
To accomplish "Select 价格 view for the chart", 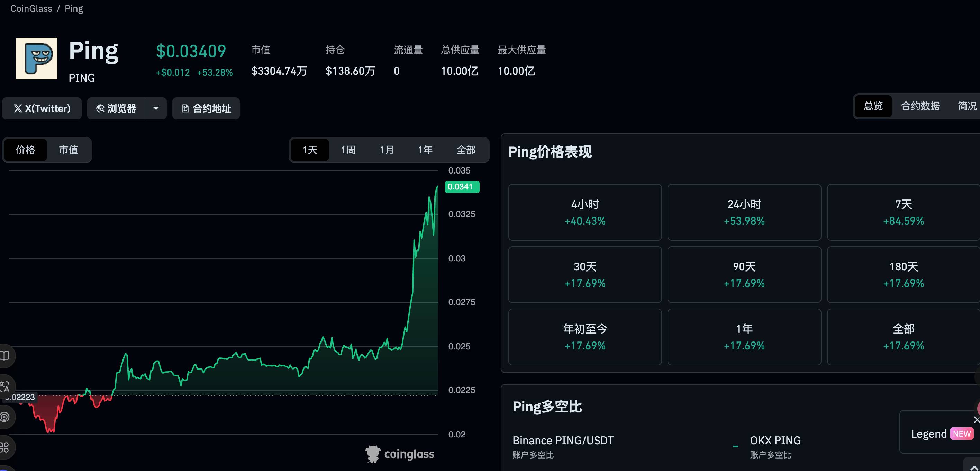I will (25, 150).
